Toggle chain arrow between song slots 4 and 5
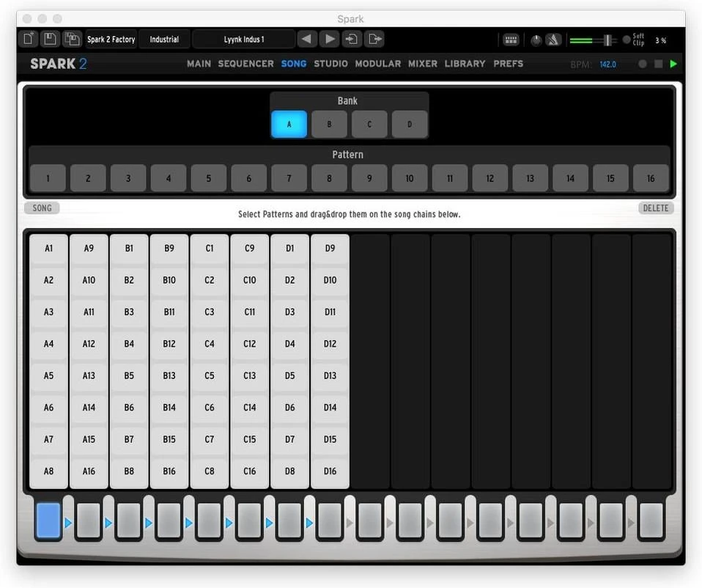The height and width of the screenshot is (588, 702). 188,523
